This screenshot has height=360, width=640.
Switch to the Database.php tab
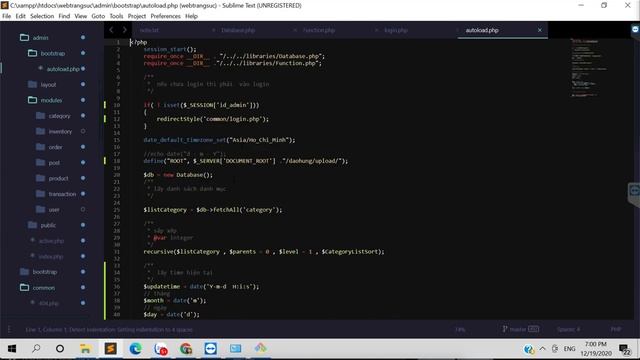pos(238,30)
